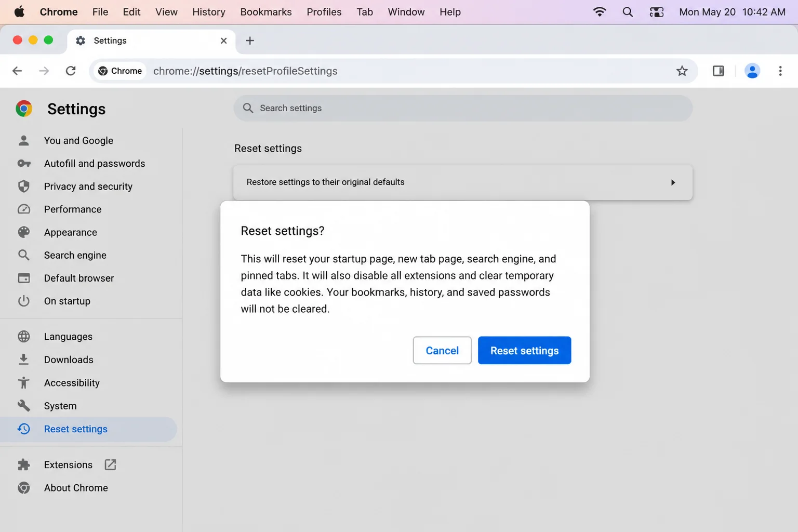
Task: Click the Chrome icon beside About Chrome
Action: [24, 487]
